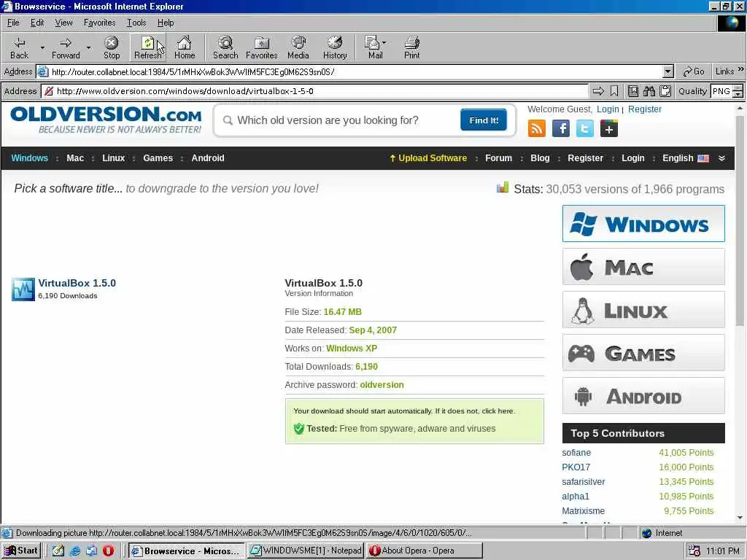
Task: Expand the nav bar double-chevron menu
Action: click(x=721, y=158)
